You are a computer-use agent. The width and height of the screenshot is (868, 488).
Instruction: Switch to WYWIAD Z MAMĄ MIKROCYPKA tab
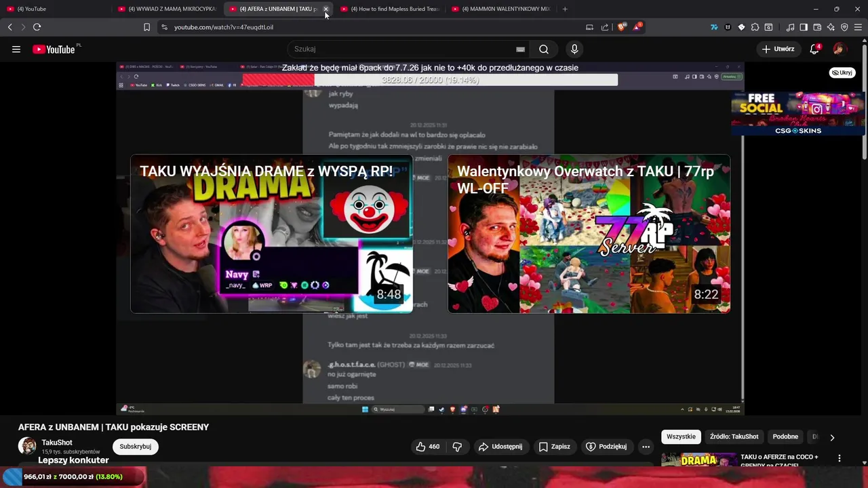[166, 9]
